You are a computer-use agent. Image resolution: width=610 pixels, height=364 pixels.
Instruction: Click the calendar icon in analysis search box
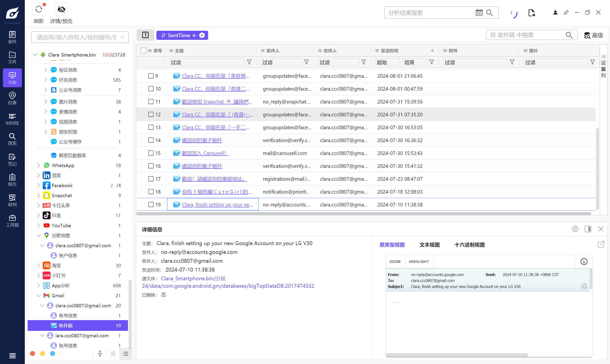(479, 13)
